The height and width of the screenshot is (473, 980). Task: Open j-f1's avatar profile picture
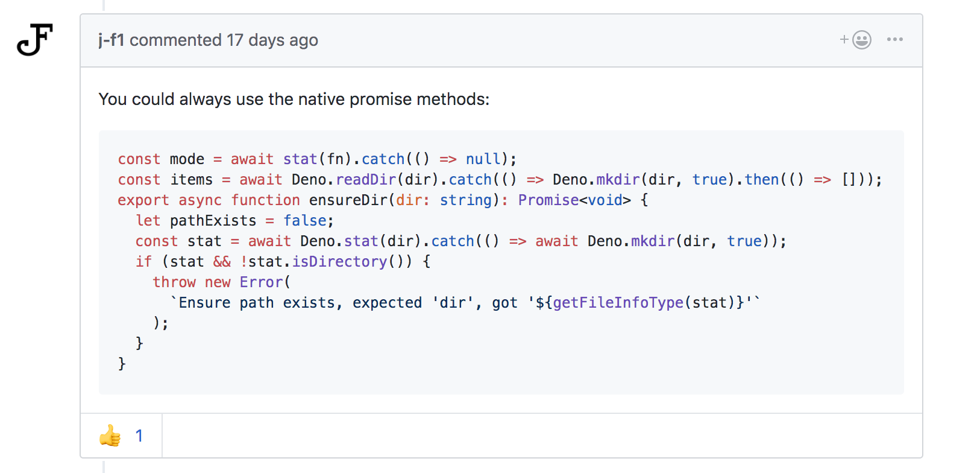click(x=35, y=40)
